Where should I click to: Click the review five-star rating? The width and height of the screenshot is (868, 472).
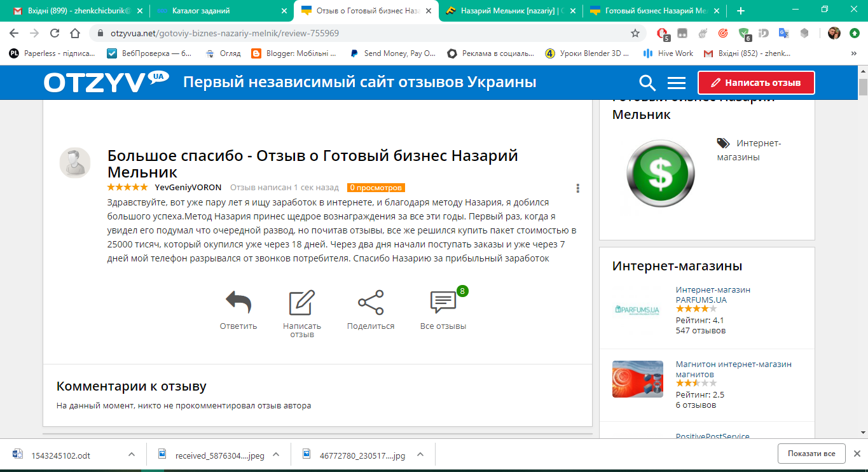[127, 187]
